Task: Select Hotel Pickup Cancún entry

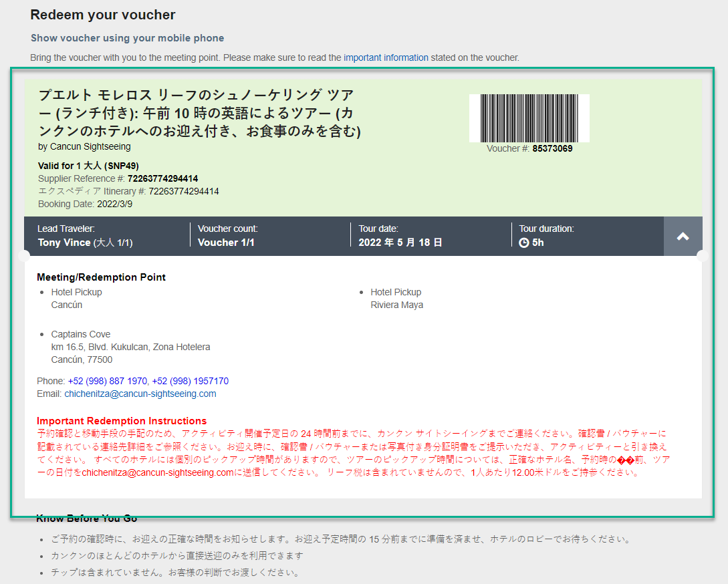Action: pos(77,299)
